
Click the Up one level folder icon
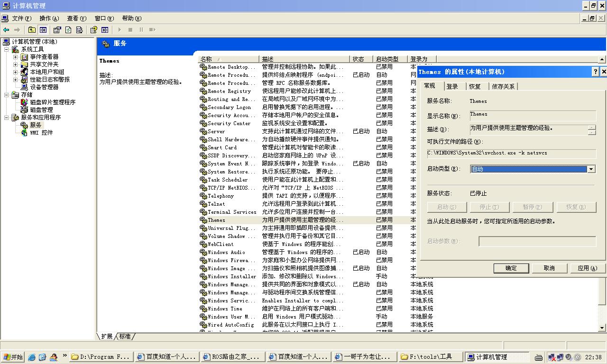point(32,30)
